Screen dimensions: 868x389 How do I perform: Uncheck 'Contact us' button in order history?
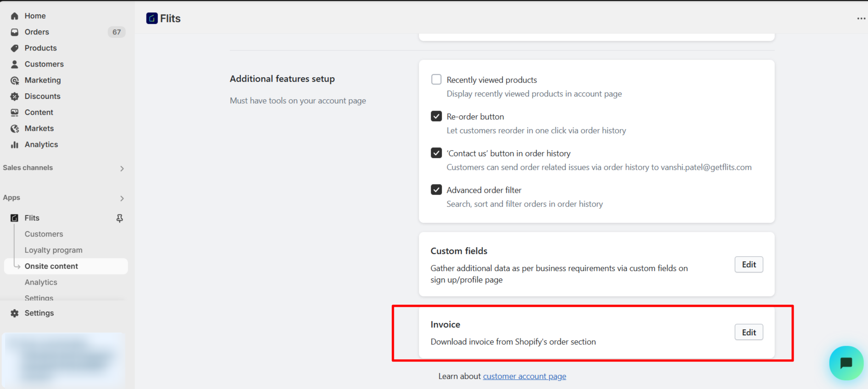[437, 153]
